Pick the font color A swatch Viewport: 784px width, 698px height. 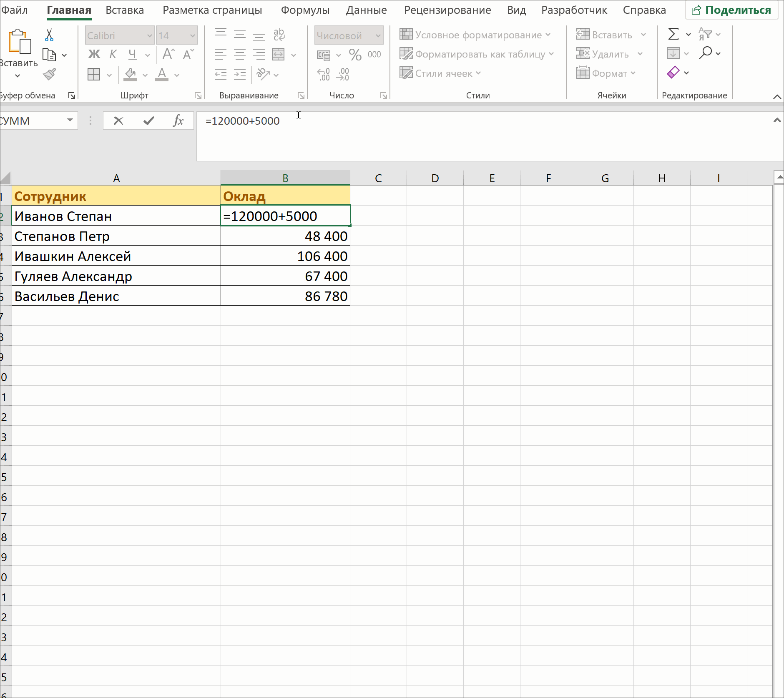click(162, 75)
